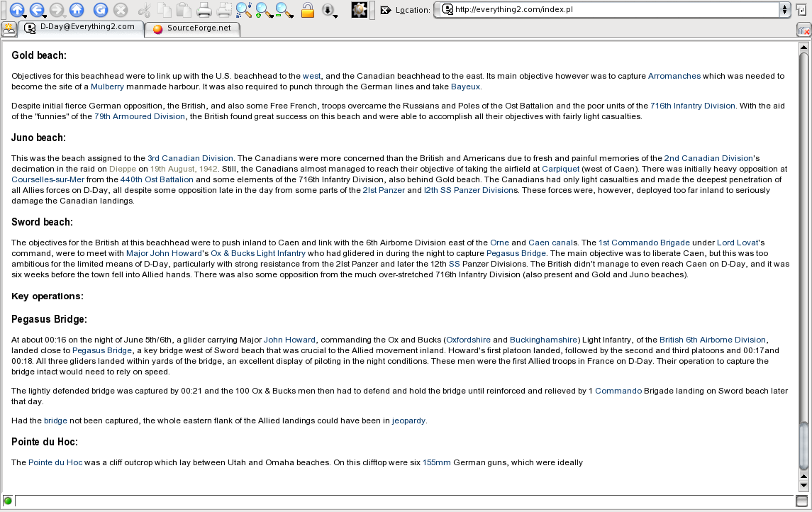Image resolution: width=812 pixels, height=512 pixels.
Task: Go back to the previous page
Action: [x=35, y=9]
